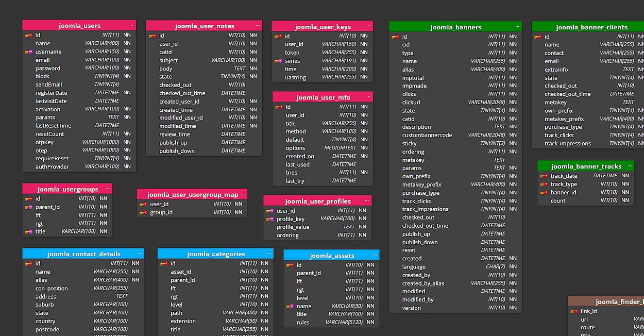Open the joomla_user_profiles options menu
Image resolution: width=644 pixels, height=336 pixels.
(367, 201)
